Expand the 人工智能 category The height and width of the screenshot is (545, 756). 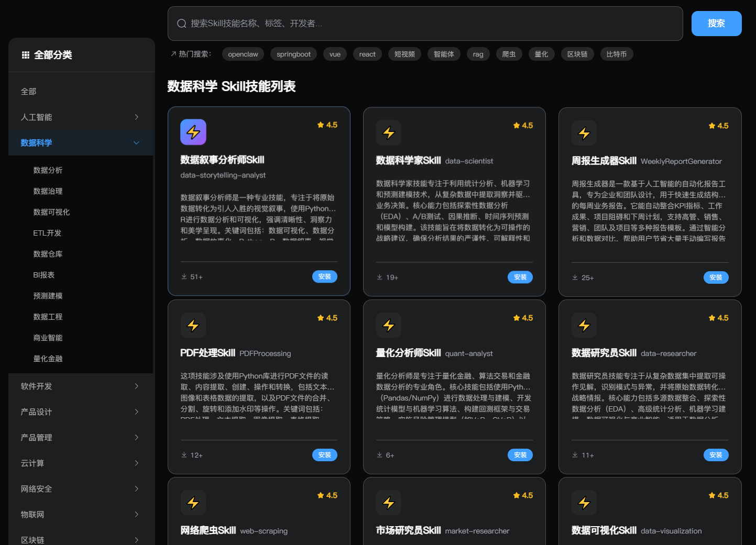136,117
